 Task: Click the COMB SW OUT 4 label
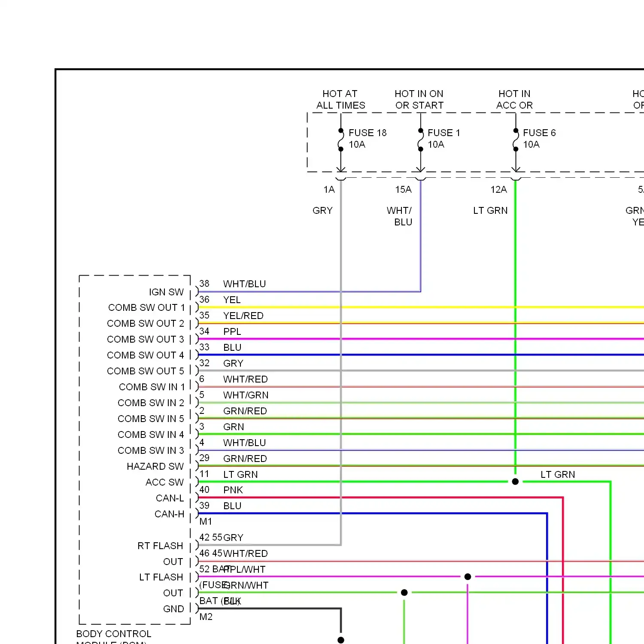coord(146,355)
